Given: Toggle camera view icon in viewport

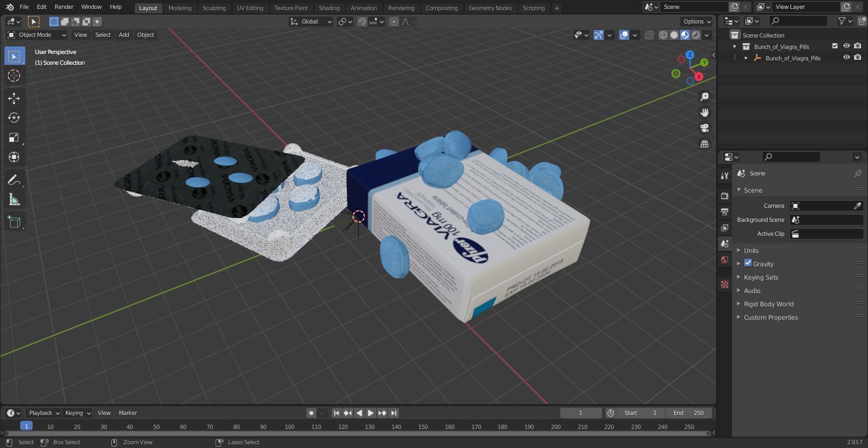Looking at the screenshot, I should tap(704, 128).
